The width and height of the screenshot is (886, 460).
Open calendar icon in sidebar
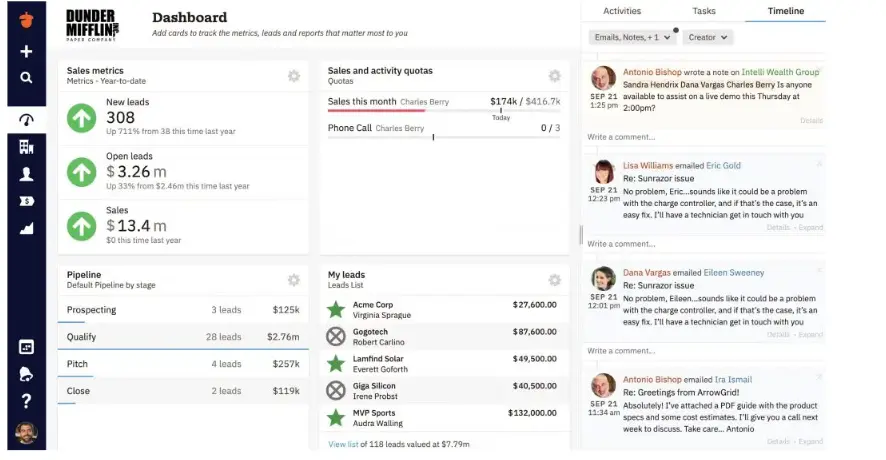click(27, 347)
